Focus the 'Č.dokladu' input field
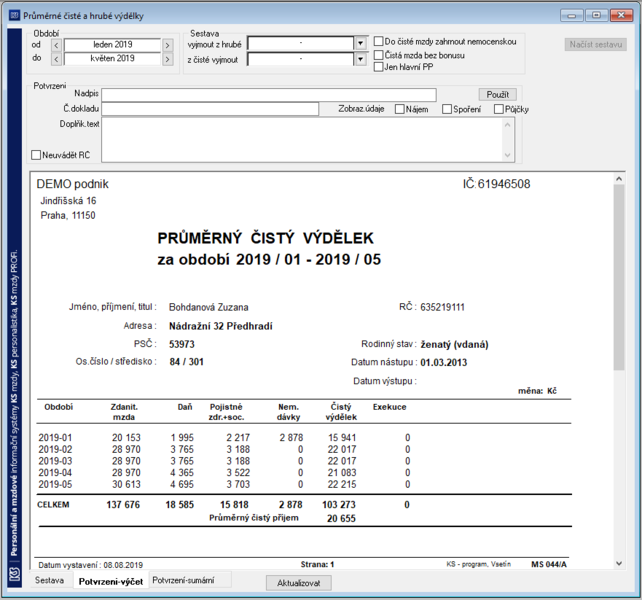The image size is (642, 600). [x=210, y=109]
